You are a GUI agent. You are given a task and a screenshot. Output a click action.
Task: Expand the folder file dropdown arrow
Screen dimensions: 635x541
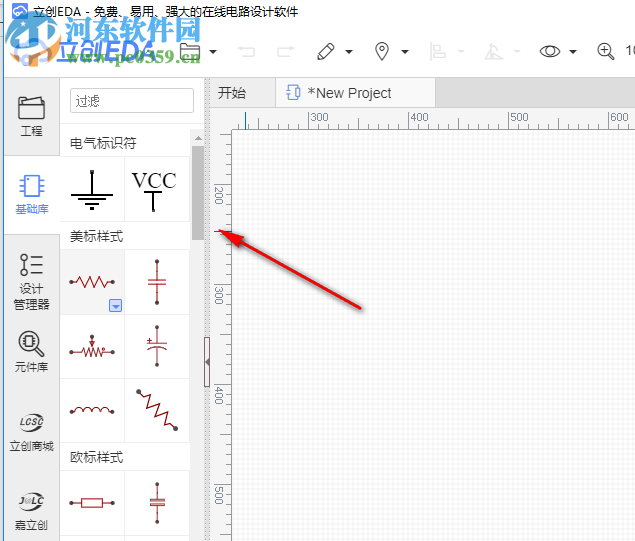(x=213, y=52)
